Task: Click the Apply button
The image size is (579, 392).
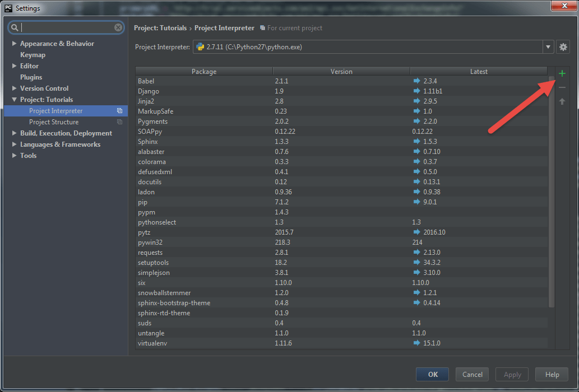Action: [x=512, y=374]
